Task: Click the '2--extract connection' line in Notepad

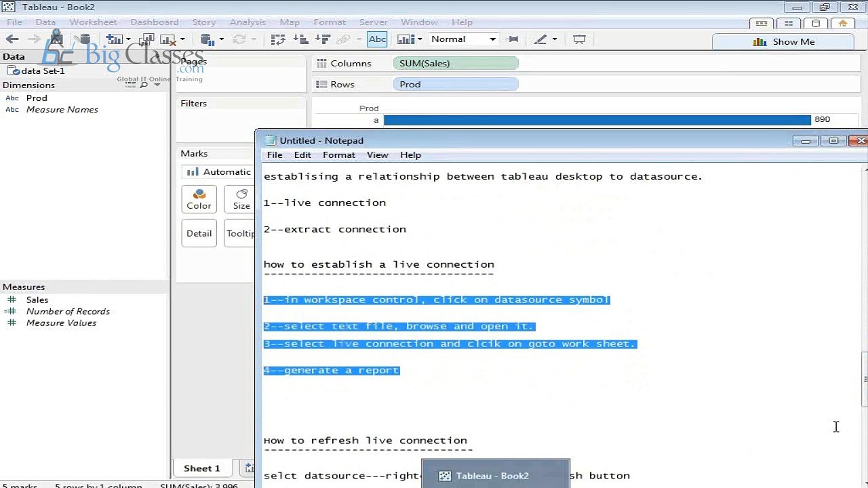Action: click(x=335, y=229)
